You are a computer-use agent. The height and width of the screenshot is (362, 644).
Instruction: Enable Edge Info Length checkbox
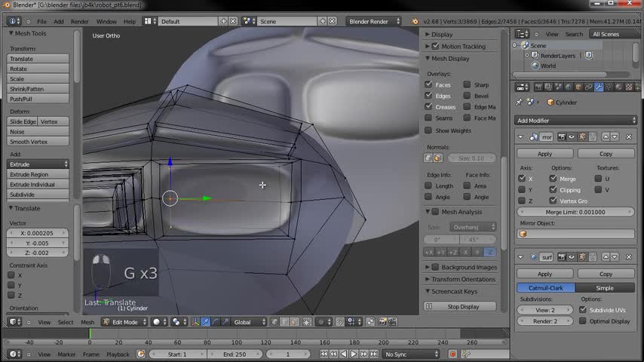428,186
